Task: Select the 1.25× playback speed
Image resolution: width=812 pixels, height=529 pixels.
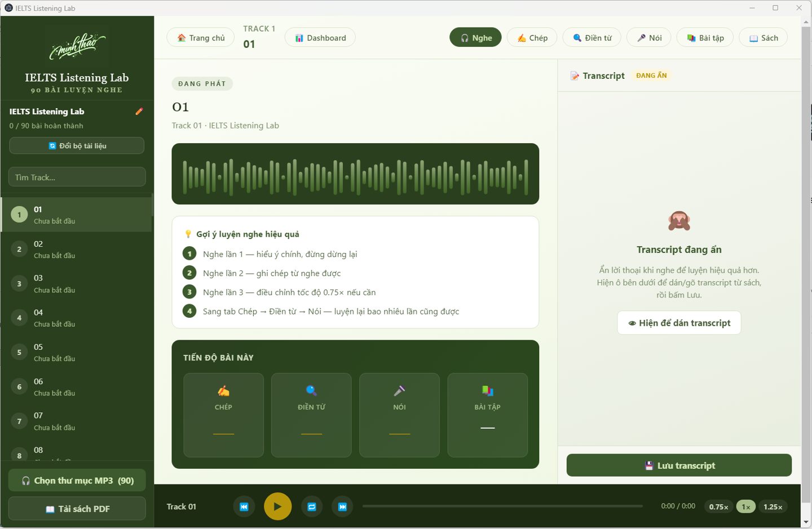Action: [773, 506]
